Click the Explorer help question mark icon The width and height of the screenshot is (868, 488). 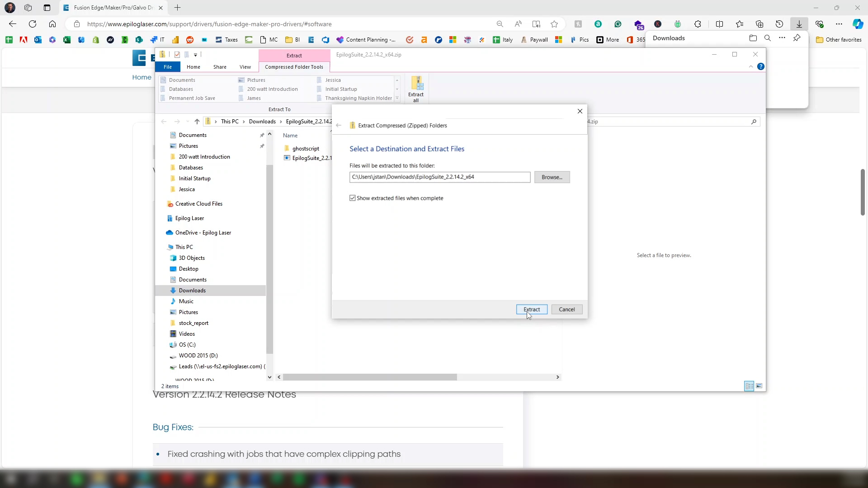click(x=761, y=67)
